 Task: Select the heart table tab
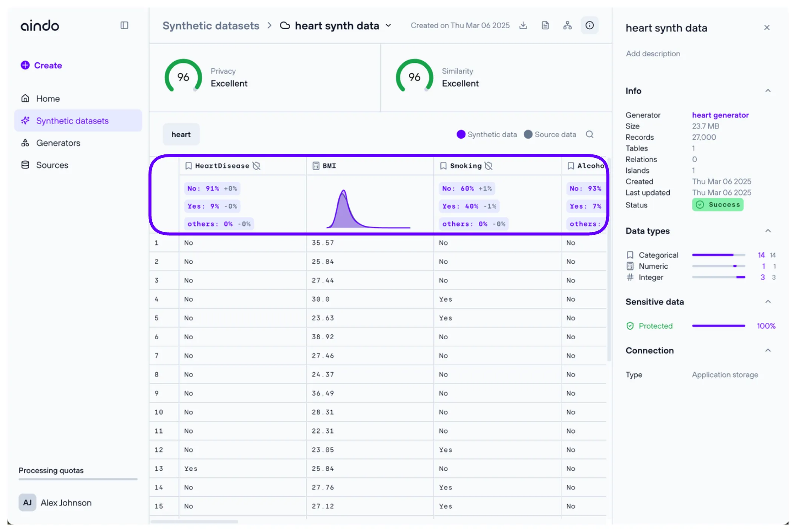coord(181,135)
